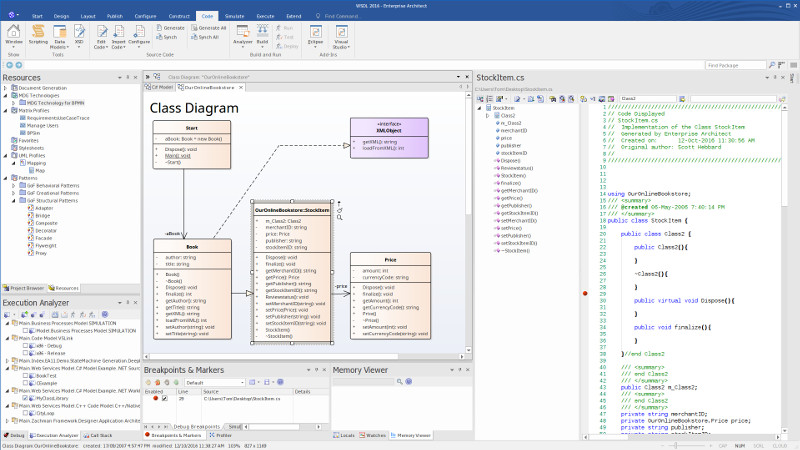Click the delete breakpoint icon in Breakpoints toolbar
The width and height of the screenshot is (800, 450).
coord(158,382)
